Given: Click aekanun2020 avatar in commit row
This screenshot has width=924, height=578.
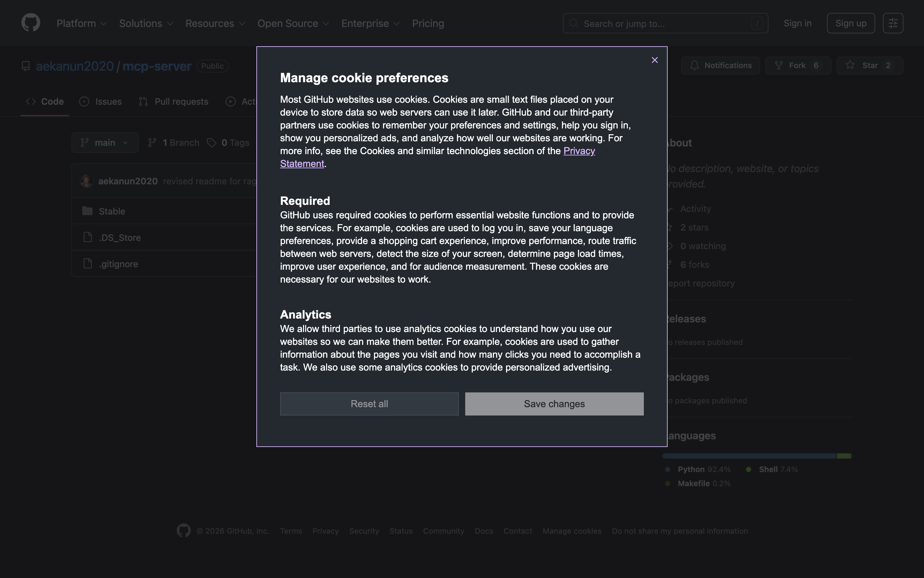Looking at the screenshot, I should pyautogui.click(x=87, y=181).
